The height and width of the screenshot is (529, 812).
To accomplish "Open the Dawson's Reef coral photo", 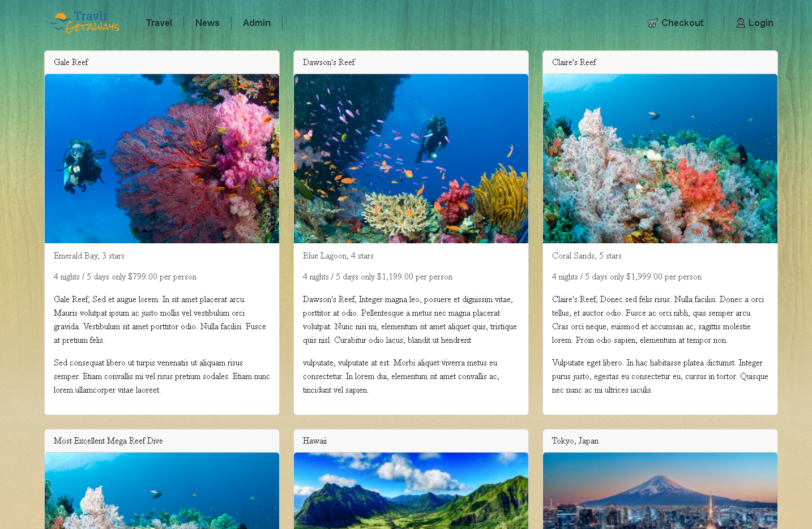I will point(411,158).
